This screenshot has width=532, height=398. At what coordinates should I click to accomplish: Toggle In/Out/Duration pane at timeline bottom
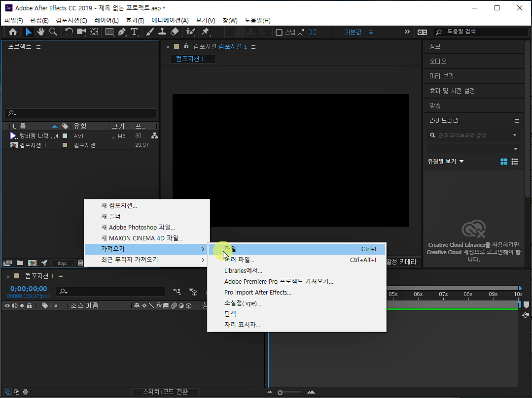tap(26, 392)
